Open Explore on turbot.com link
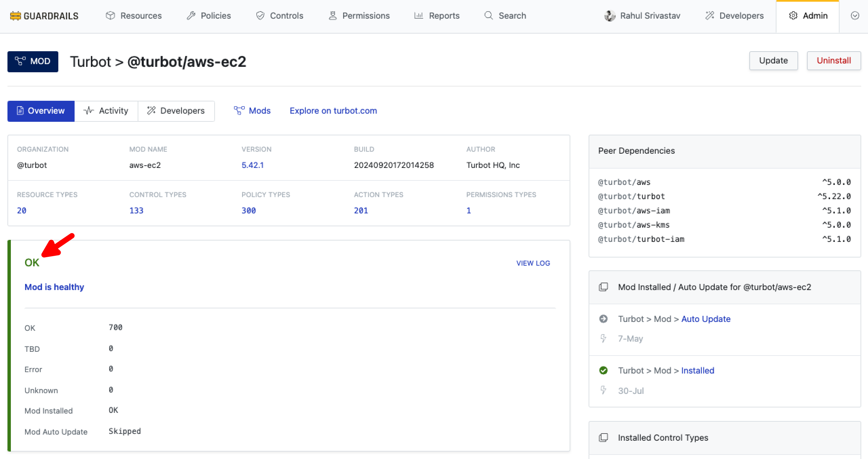Viewport: 868px width, 459px height. point(333,111)
